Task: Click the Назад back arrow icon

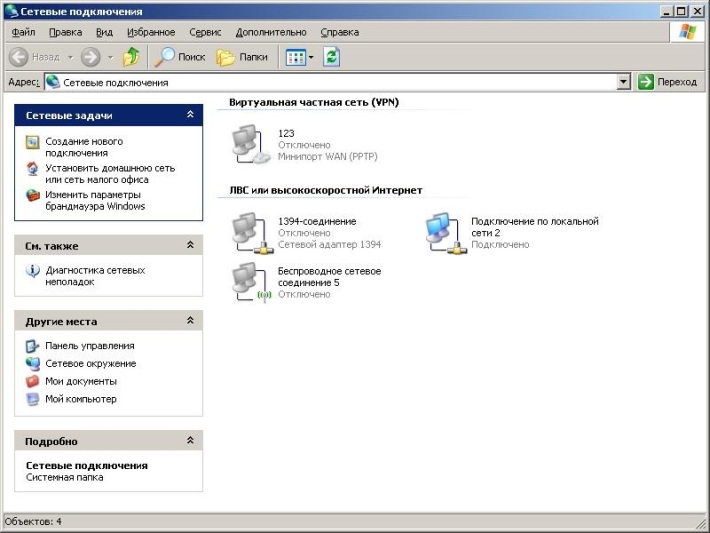Action: pyautogui.click(x=19, y=57)
